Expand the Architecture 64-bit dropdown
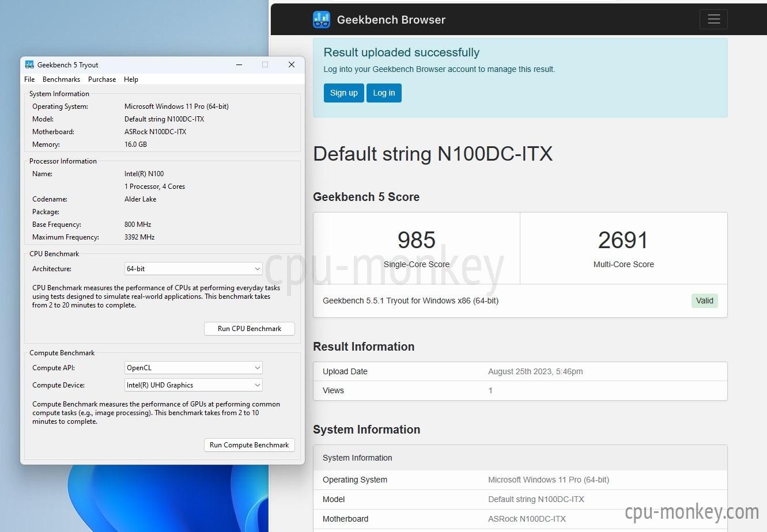Image resolution: width=767 pixels, height=532 pixels. point(194,269)
